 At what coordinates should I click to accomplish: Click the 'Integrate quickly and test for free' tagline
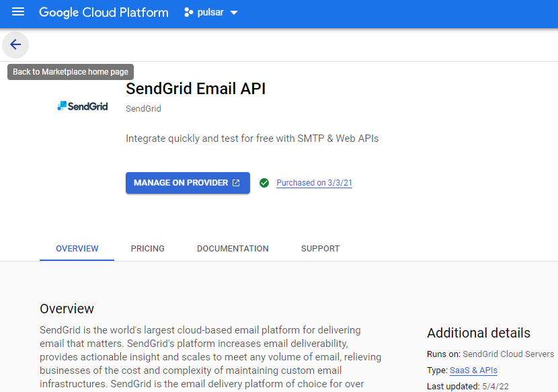[252, 138]
